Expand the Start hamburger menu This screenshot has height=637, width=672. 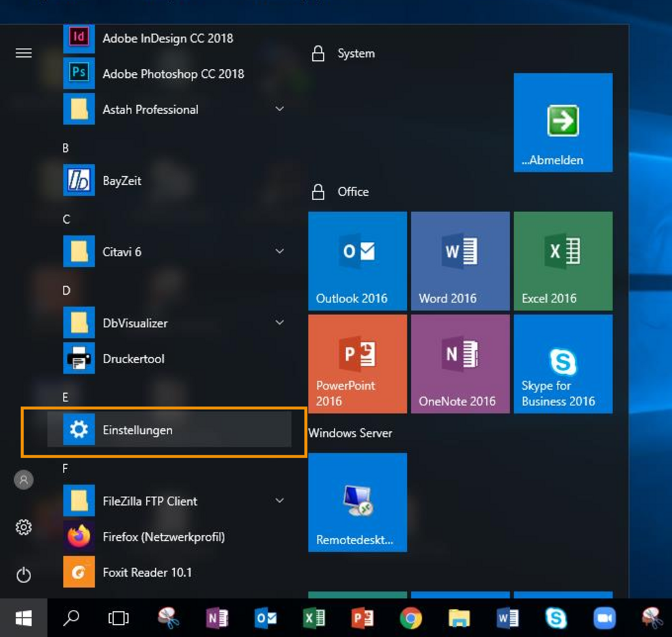(24, 53)
